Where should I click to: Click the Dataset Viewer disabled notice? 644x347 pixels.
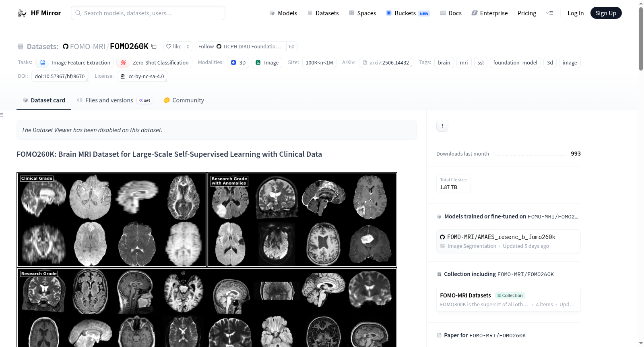217,130
